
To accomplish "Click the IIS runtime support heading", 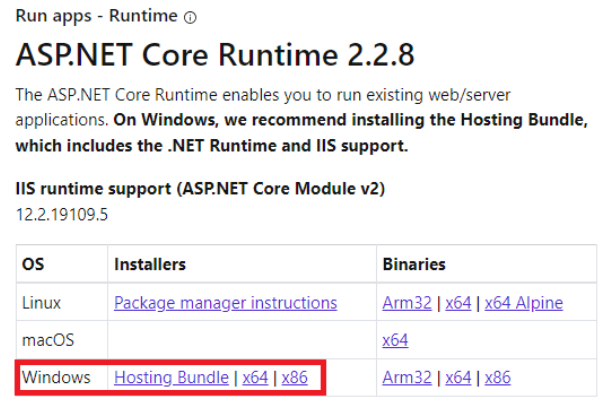I will [x=200, y=189].
